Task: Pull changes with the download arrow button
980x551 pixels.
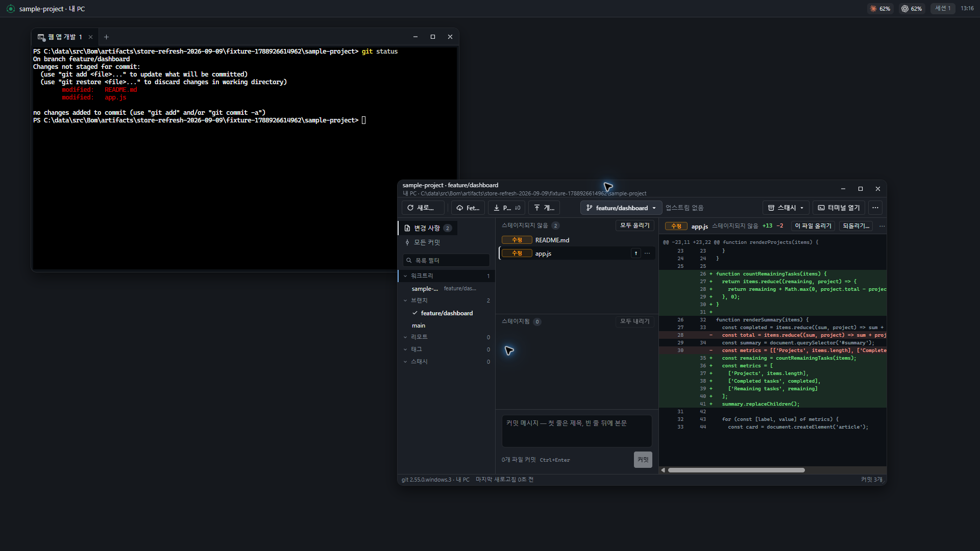Action: tap(506, 208)
